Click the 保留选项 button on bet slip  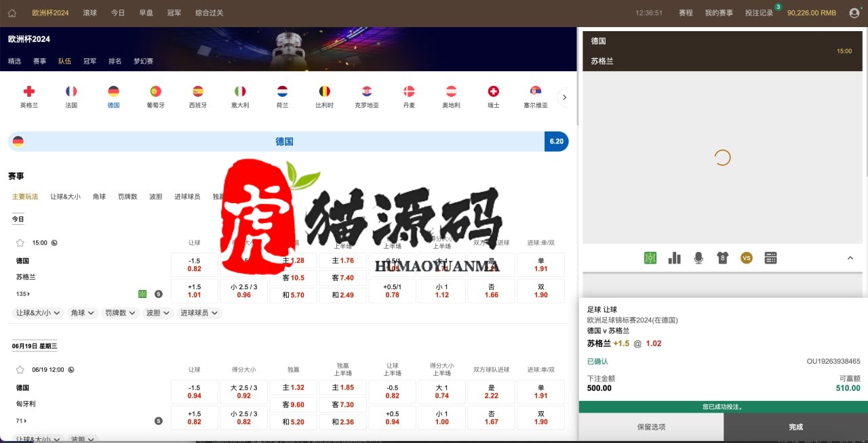651,427
